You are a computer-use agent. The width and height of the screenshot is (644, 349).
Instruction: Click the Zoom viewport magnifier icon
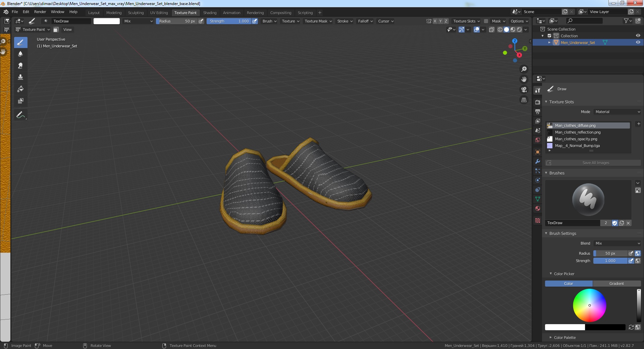tap(524, 69)
